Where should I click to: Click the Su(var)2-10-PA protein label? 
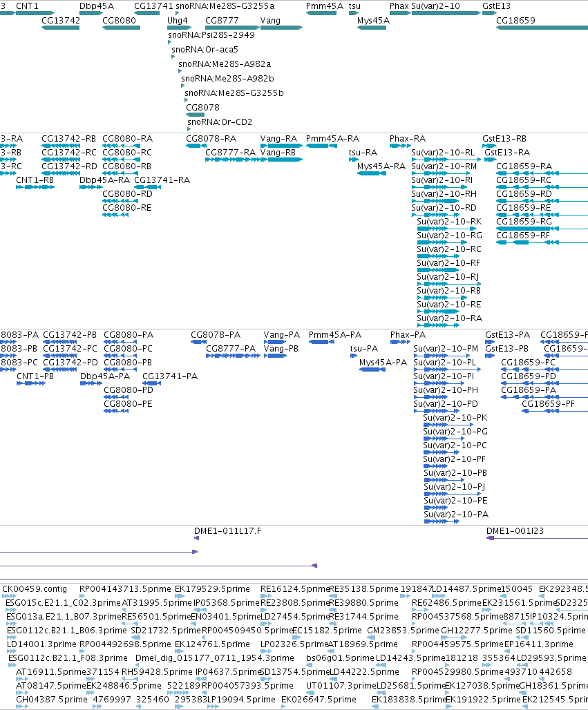click(456, 514)
